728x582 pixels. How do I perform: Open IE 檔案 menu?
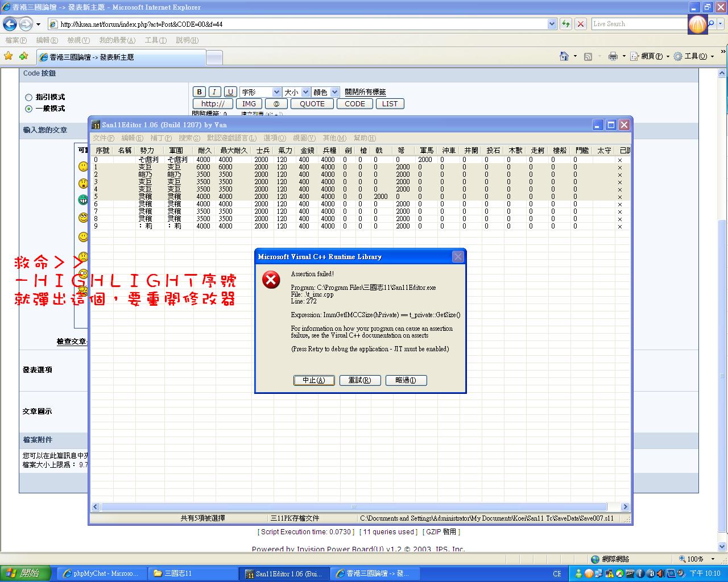click(16, 40)
